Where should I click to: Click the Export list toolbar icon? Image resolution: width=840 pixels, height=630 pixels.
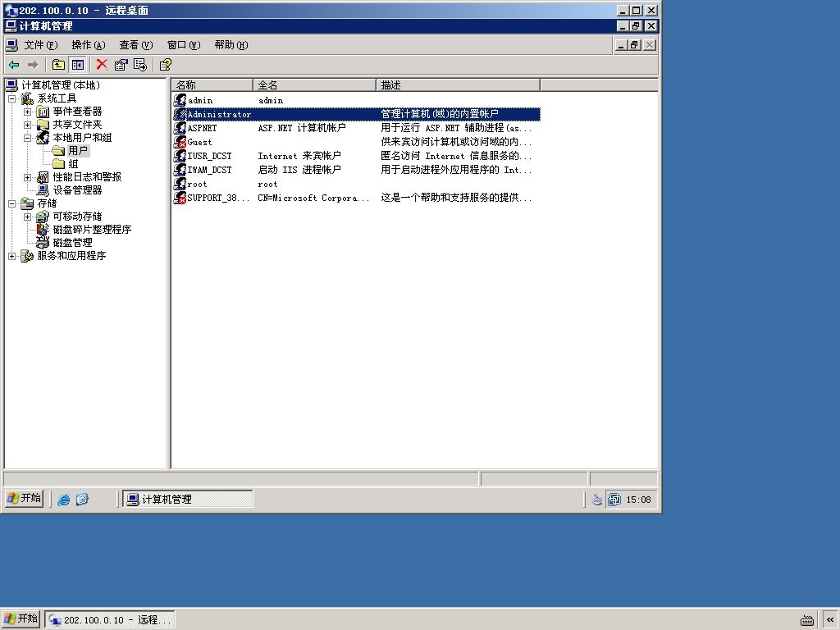140,65
